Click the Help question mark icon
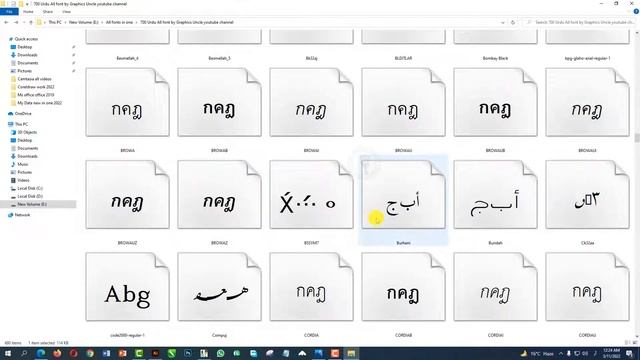The height and width of the screenshot is (360, 640). [x=636, y=12]
